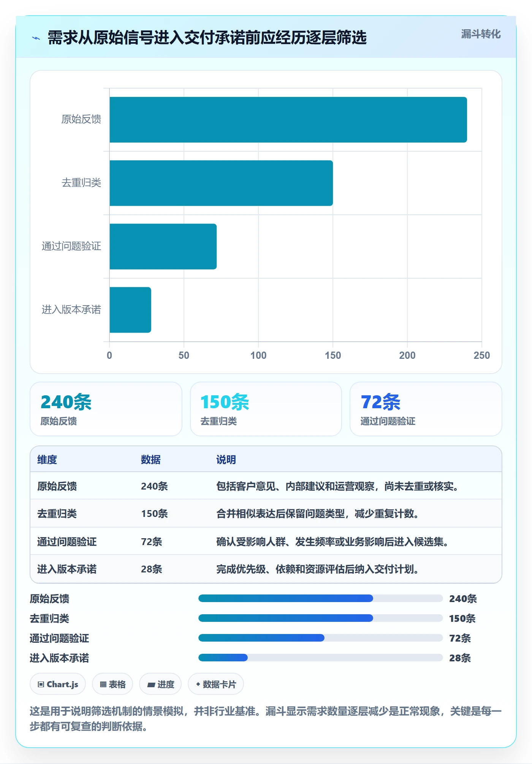Click the description starting 完成优先级
The image size is (532, 764).
[318, 569]
